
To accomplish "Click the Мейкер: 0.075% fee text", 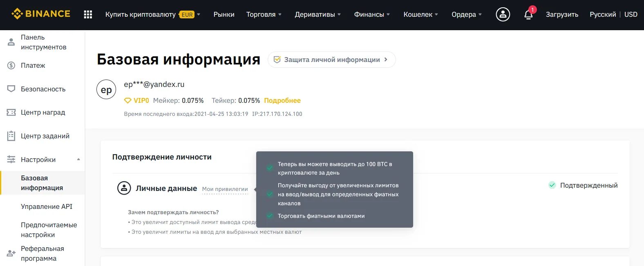I will pos(178,100).
